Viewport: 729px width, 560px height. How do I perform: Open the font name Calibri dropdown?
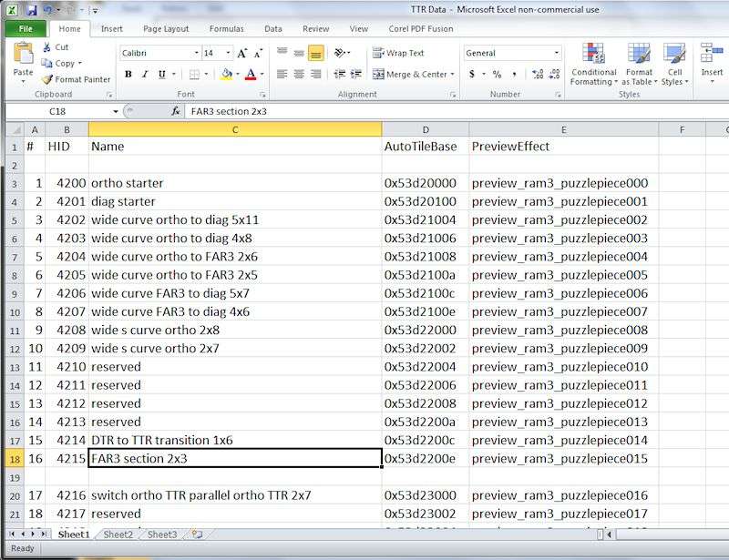coord(195,54)
